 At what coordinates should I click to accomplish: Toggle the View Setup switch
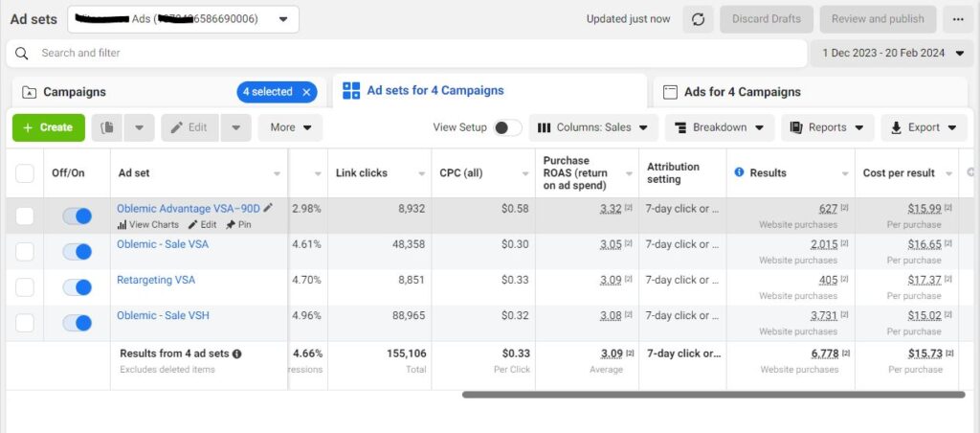pyautogui.click(x=507, y=127)
